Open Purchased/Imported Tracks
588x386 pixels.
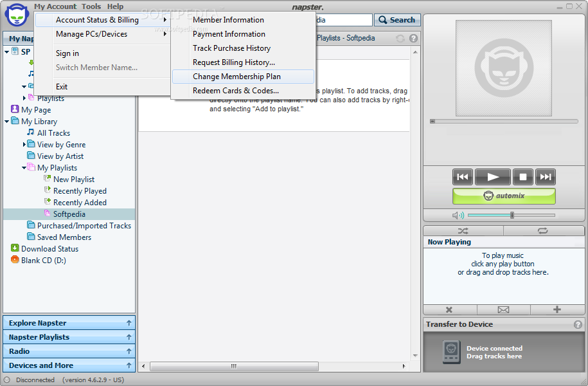[x=84, y=226]
